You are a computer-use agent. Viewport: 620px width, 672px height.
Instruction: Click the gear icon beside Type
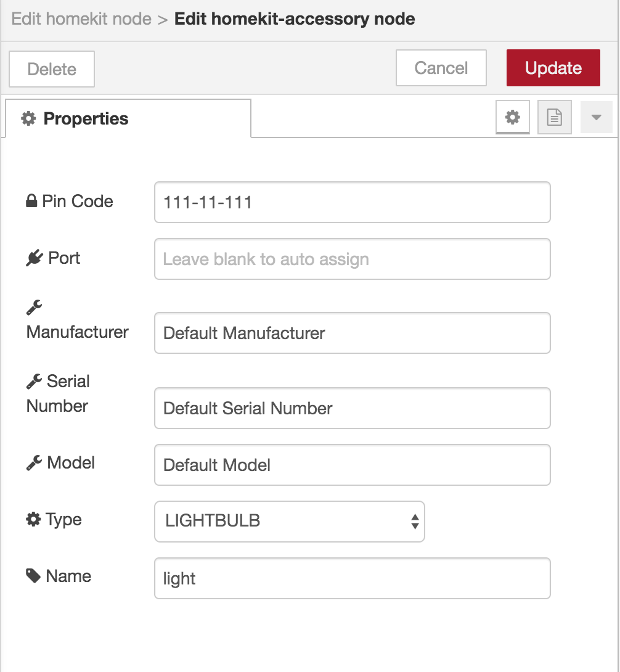33,520
